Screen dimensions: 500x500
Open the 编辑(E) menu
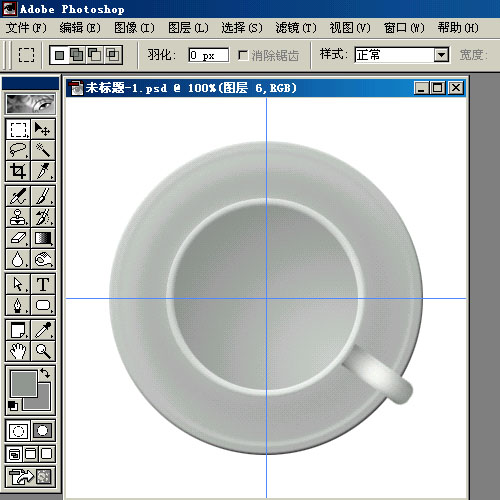pyautogui.click(x=80, y=28)
